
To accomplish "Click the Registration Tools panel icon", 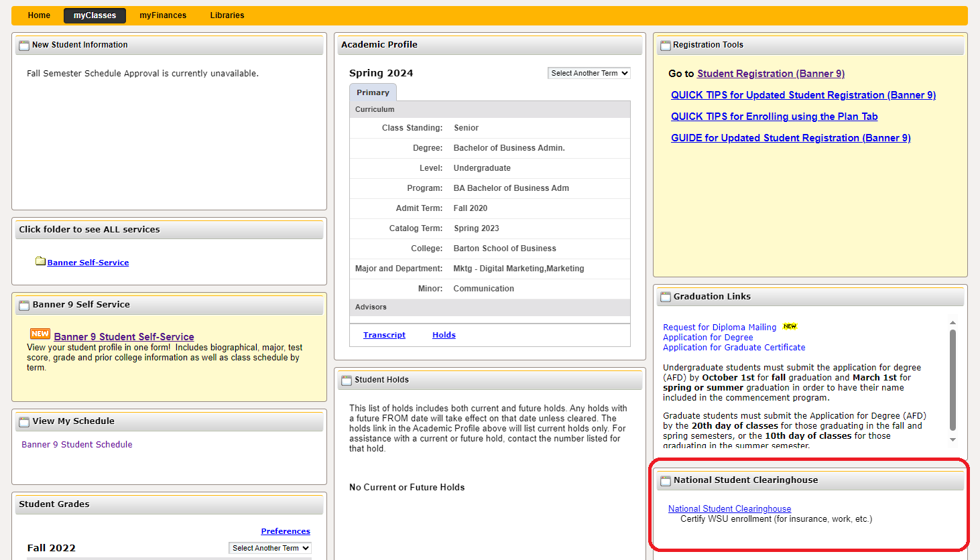I will 666,46.
